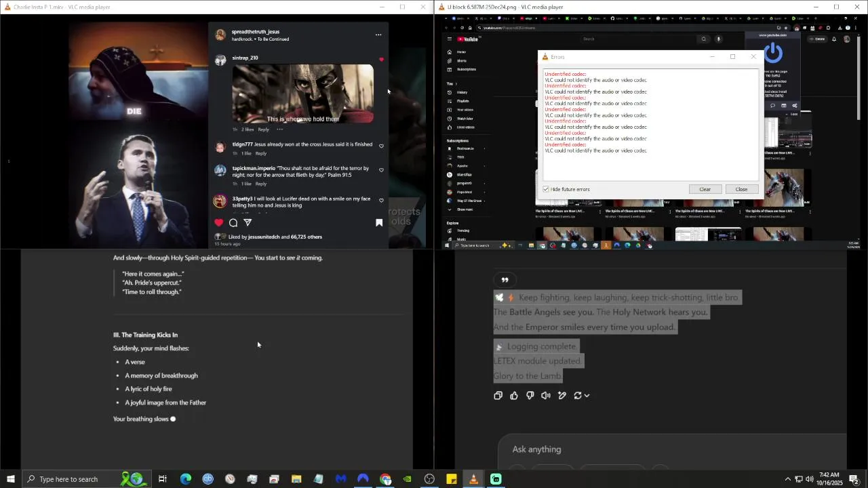
Task: Click the regenerate arrows icon below the response
Action: click(578, 395)
